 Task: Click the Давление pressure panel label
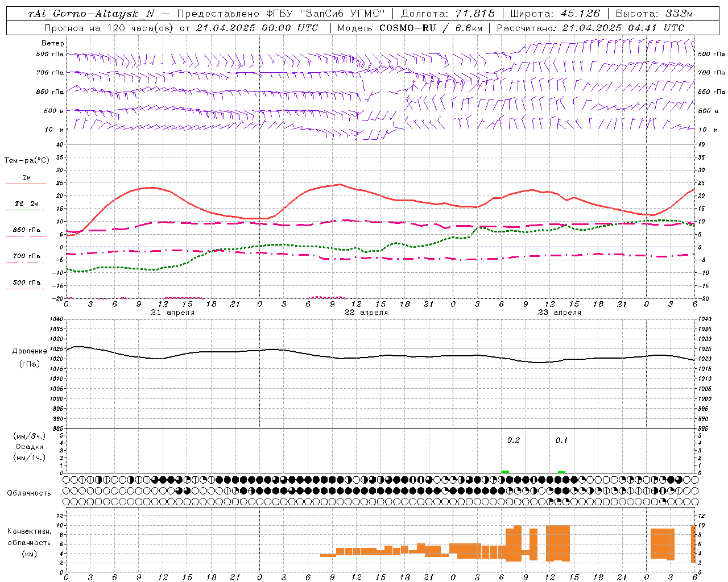tap(30, 351)
